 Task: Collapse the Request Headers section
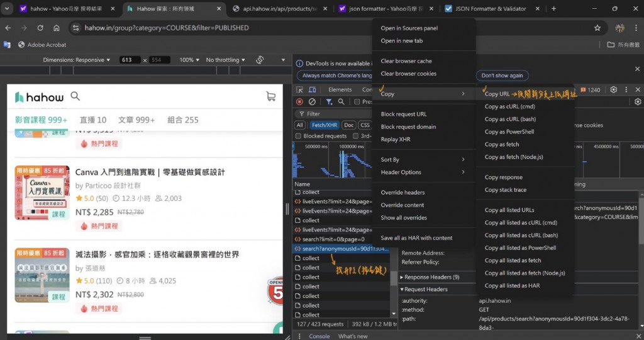point(424,289)
